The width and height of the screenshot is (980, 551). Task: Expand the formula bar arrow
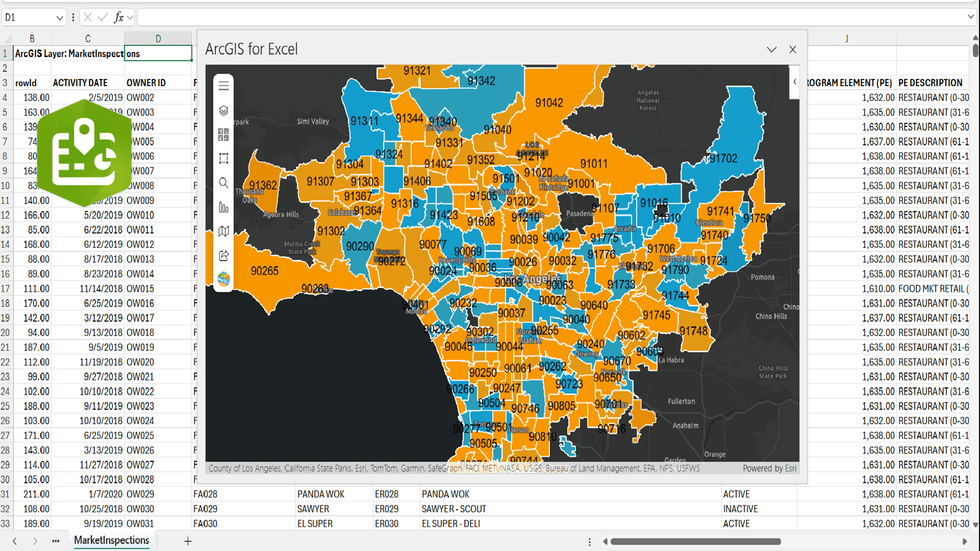click(970, 17)
